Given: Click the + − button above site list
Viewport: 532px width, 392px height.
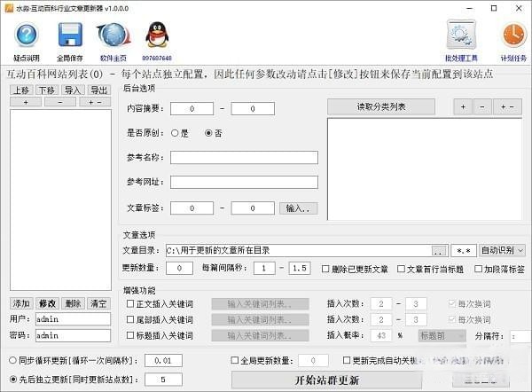Looking at the screenshot, I should tap(95, 102).
